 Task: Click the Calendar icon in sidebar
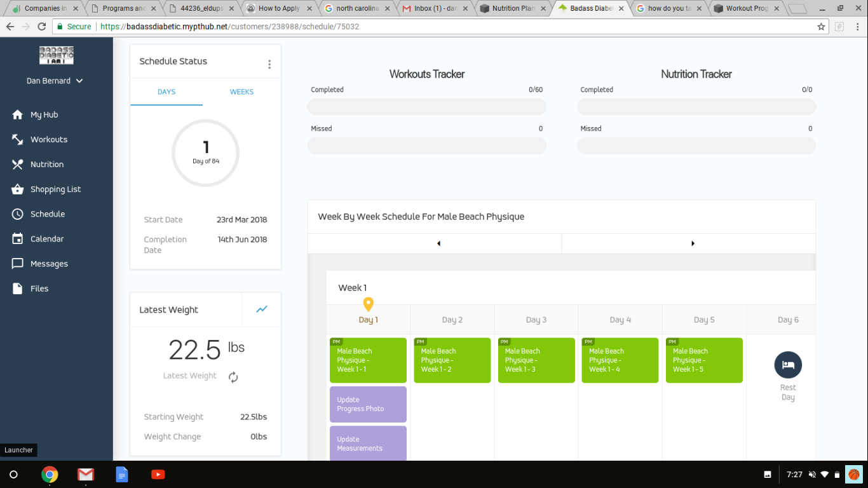(18, 239)
